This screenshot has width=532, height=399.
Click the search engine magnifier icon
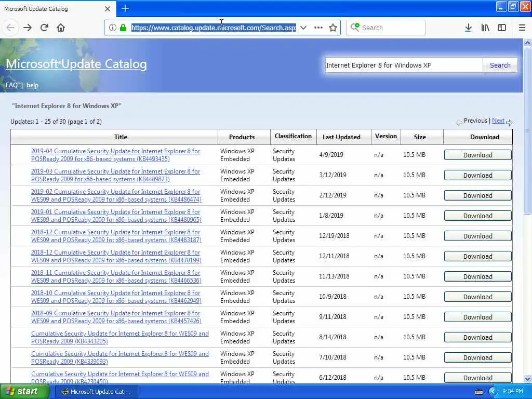pos(355,27)
